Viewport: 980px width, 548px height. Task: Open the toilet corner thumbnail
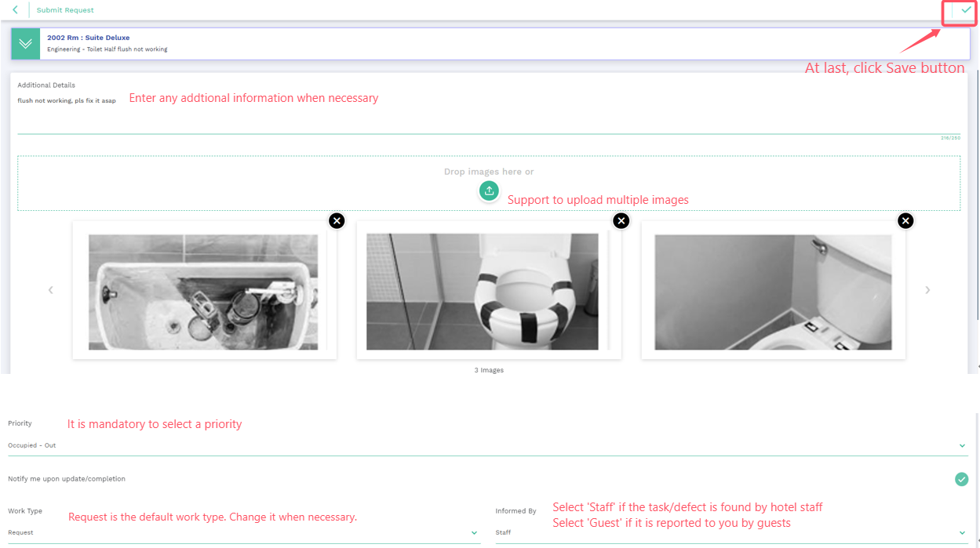tap(774, 291)
